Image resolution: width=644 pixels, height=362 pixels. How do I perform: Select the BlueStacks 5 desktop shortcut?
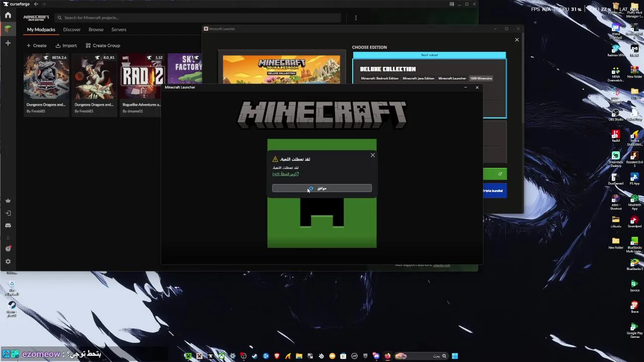[x=634, y=264]
